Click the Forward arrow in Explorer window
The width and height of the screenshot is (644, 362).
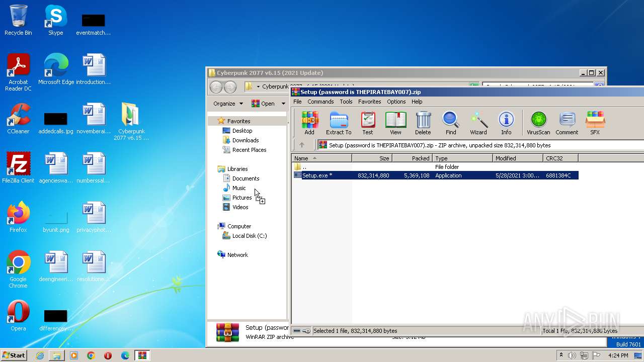(230, 86)
